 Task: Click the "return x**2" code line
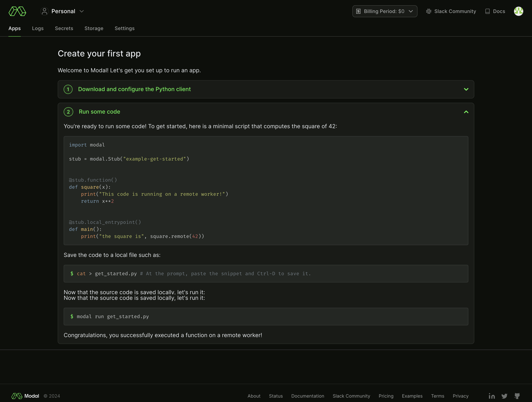(x=97, y=201)
